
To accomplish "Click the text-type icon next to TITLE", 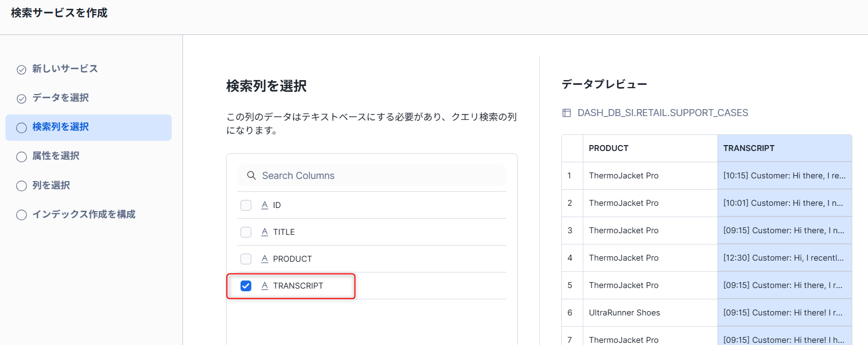I will click(x=265, y=232).
